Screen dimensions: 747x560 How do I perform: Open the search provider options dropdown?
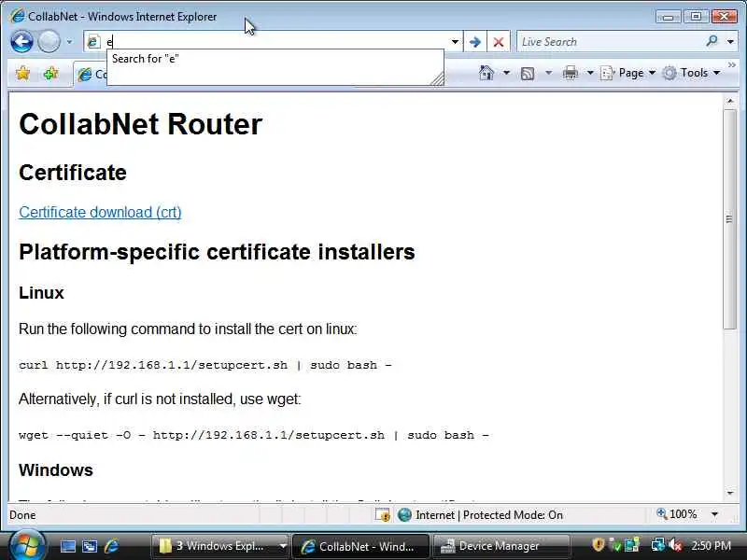(x=730, y=42)
